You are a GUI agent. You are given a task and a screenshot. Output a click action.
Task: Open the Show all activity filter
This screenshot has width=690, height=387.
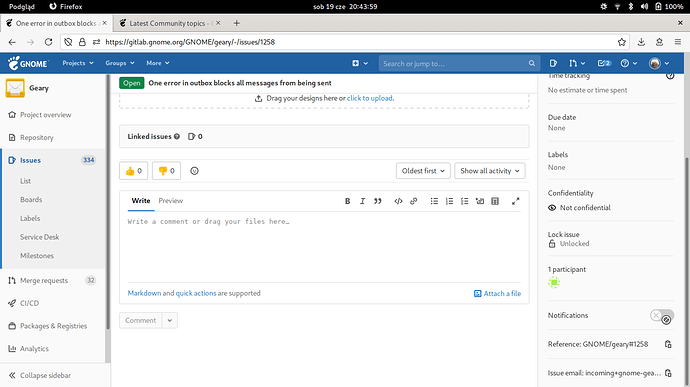pyautogui.click(x=490, y=171)
